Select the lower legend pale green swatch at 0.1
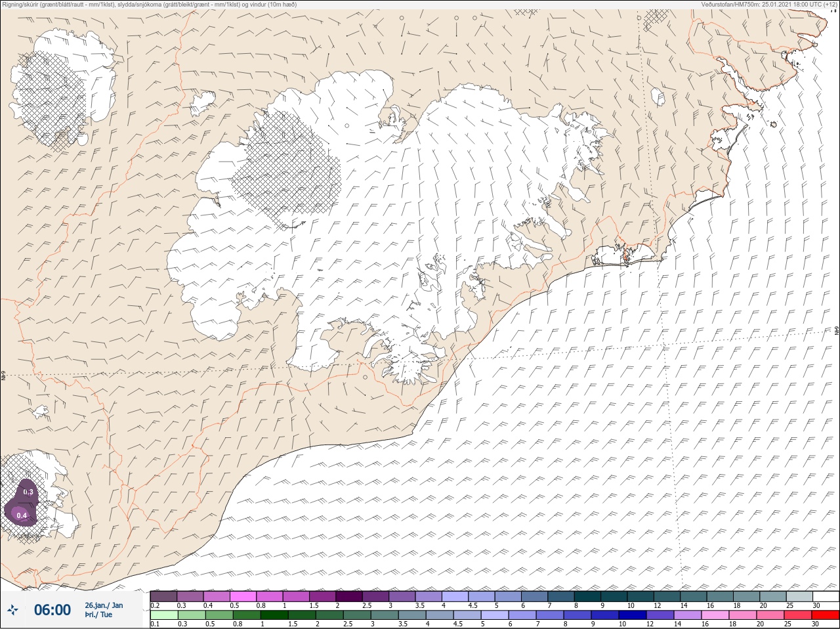This screenshot has height=629, width=840. [163, 615]
